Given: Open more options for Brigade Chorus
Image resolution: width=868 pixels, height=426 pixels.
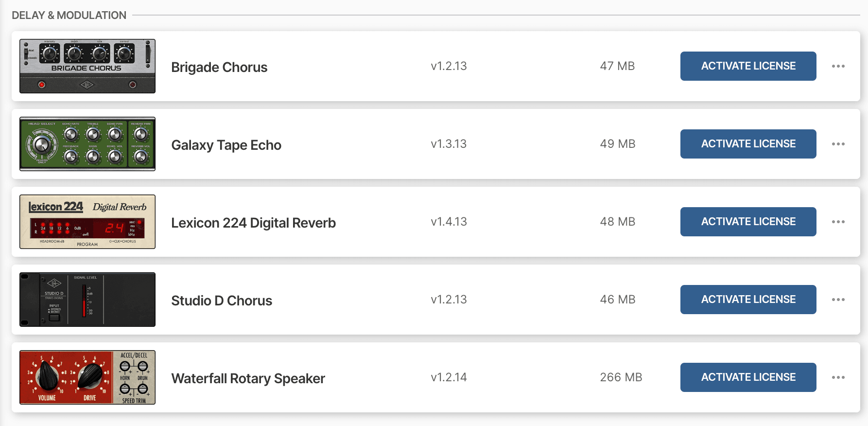Looking at the screenshot, I should click(838, 66).
